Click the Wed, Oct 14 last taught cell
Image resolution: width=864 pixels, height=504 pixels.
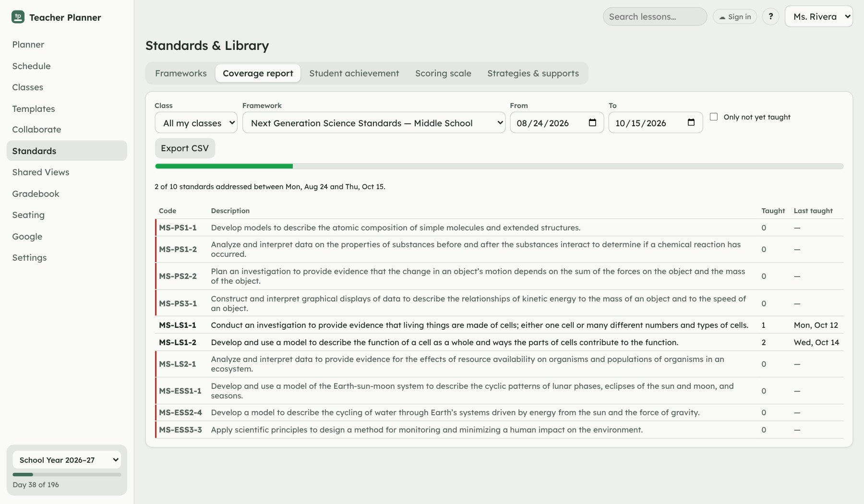(x=816, y=342)
